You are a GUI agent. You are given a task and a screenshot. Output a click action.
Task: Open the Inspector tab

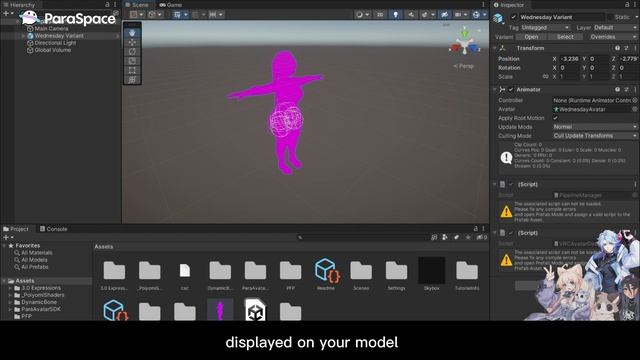click(509, 5)
